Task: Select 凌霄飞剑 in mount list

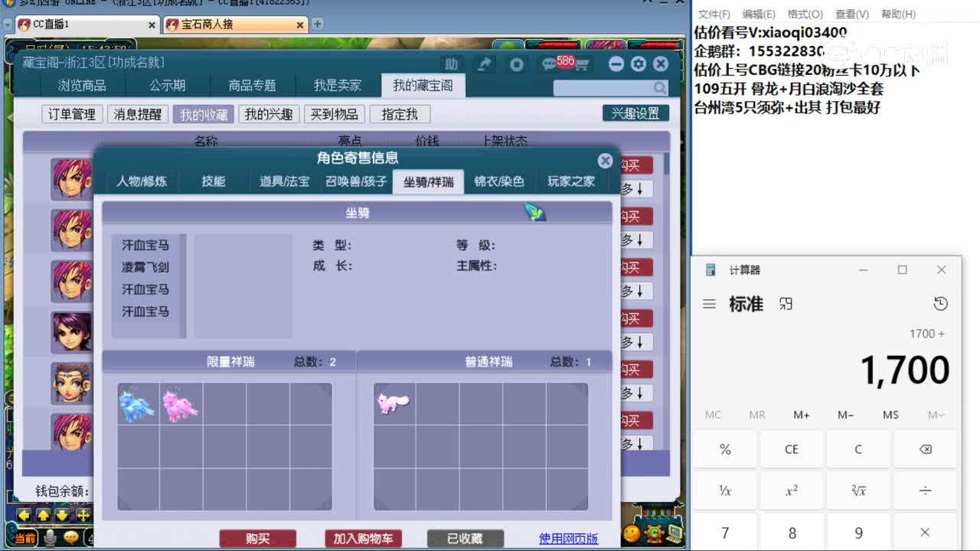Action: pos(145,267)
